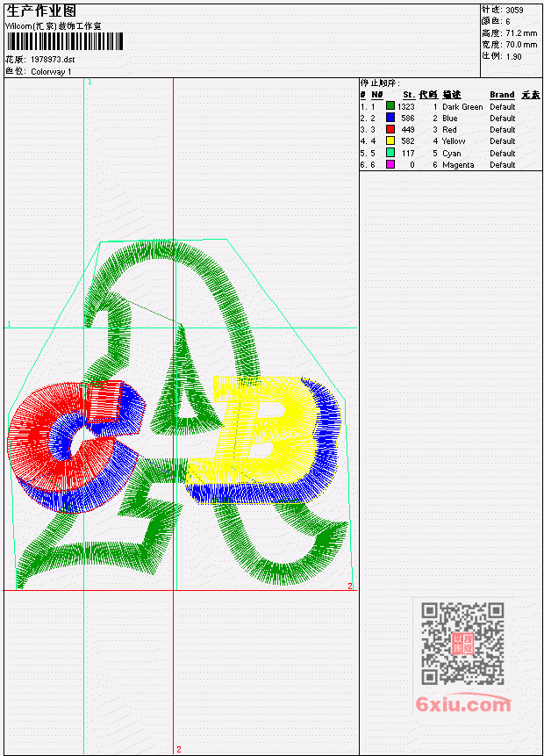This screenshot has height=756, width=544.
Task: Click the file name 1978973.dst
Action: click(x=53, y=60)
